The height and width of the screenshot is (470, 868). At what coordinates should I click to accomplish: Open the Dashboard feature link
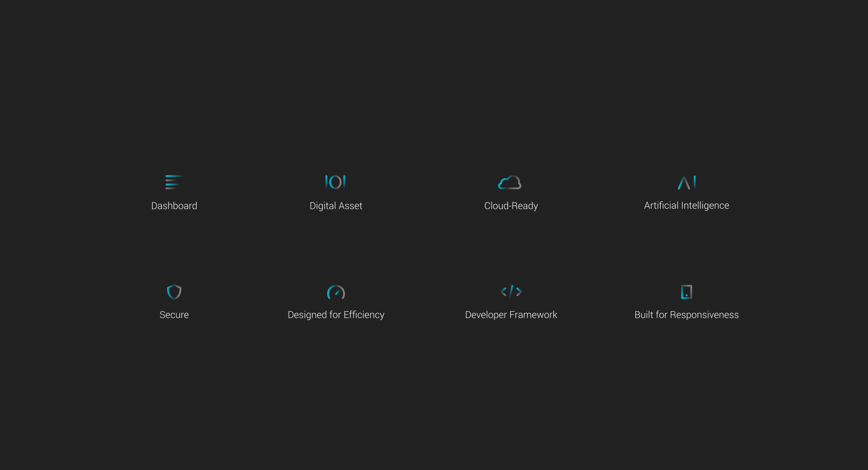pyautogui.click(x=174, y=205)
